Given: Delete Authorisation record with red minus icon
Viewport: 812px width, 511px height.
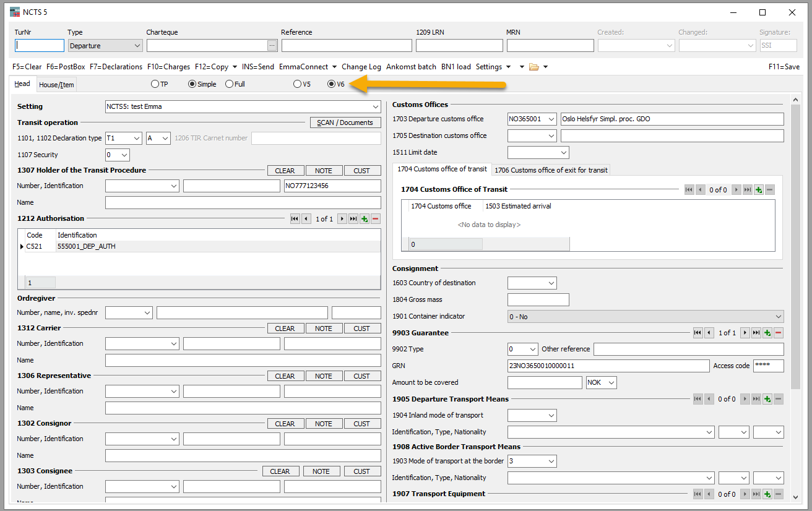Looking at the screenshot, I should coord(375,219).
